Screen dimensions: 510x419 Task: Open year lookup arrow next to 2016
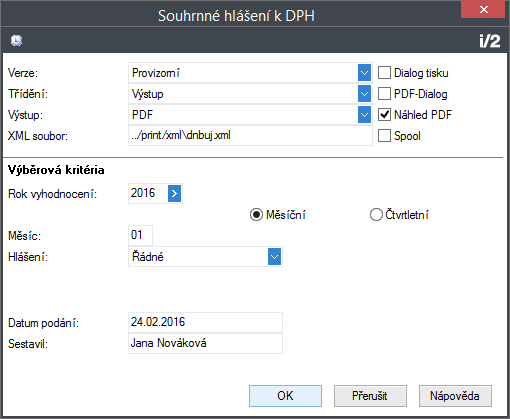(174, 193)
